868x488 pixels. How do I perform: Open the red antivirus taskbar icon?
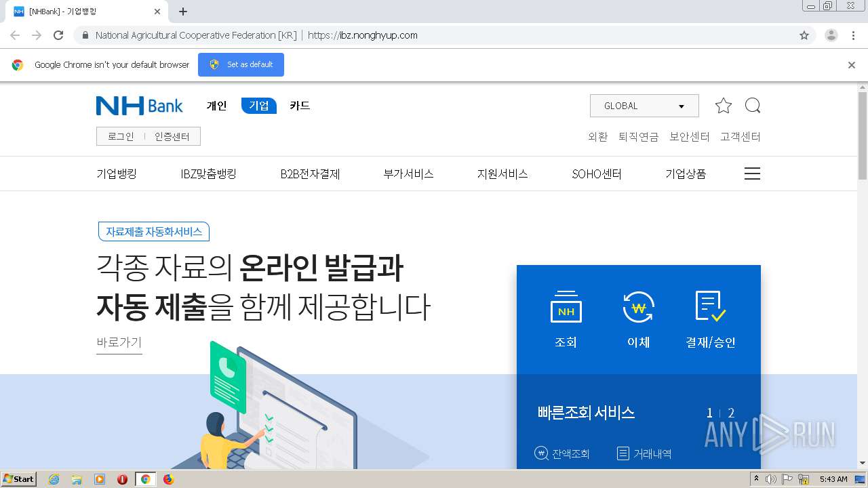click(122, 479)
